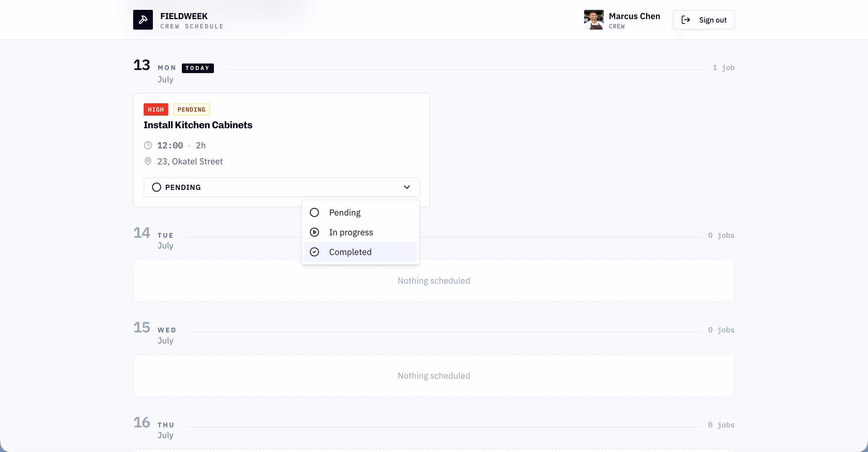Set job status to In progress
Image resolution: width=868 pixels, height=452 pixels.
pyautogui.click(x=360, y=232)
